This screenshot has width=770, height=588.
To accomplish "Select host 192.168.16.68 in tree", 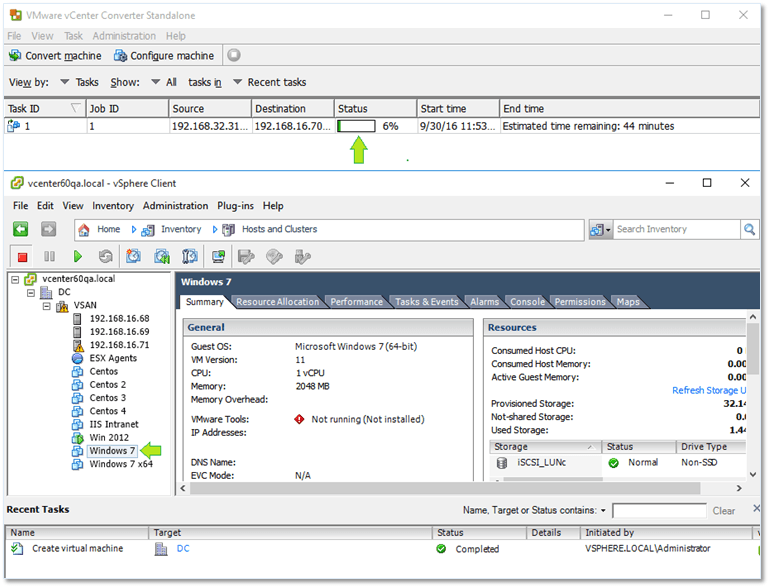I will [x=119, y=319].
